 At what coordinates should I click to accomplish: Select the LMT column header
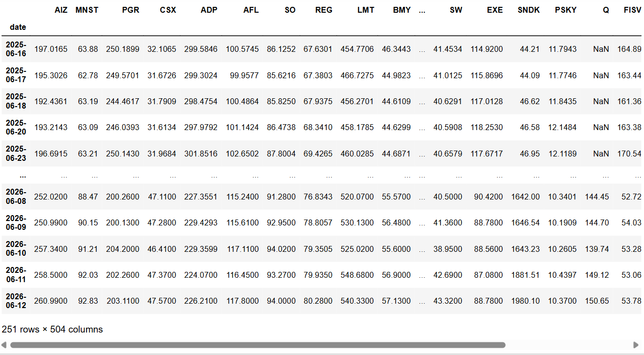[x=366, y=10]
